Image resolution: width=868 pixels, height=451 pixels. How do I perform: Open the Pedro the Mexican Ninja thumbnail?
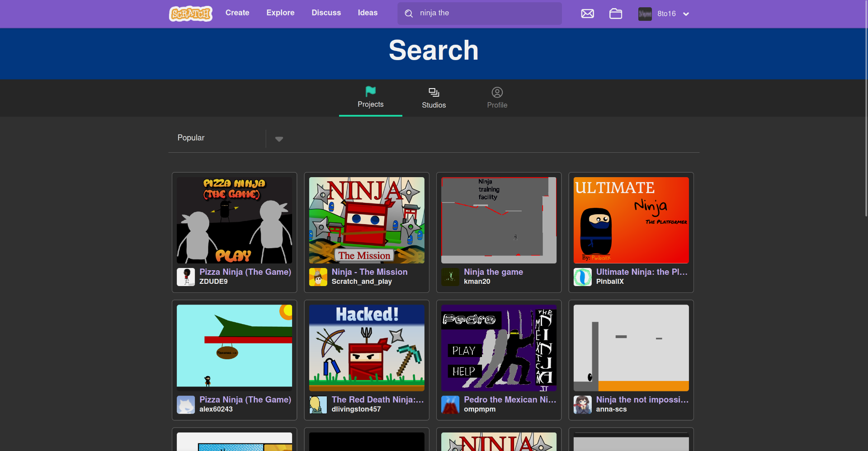coord(499,348)
